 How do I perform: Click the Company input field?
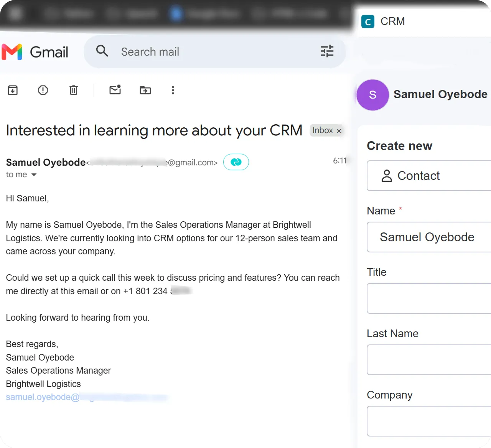pos(429,421)
